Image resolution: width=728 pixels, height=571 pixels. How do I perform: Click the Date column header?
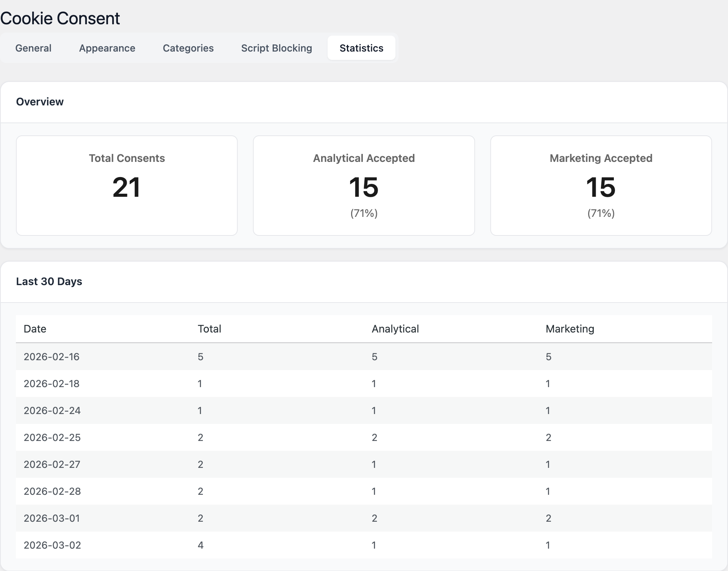[x=35, y=329]
